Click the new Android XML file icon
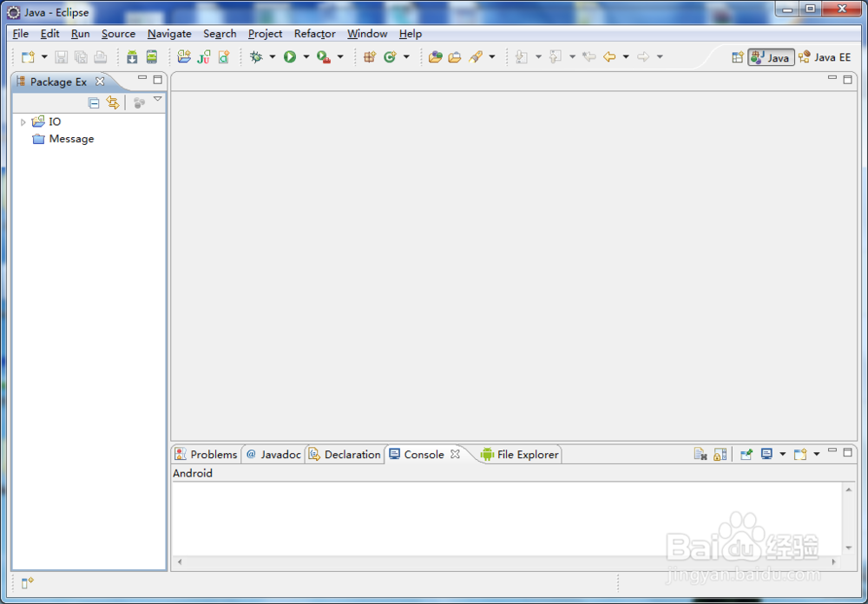The height and width of the screenshot is (604, 868). (x=224, y=57)
